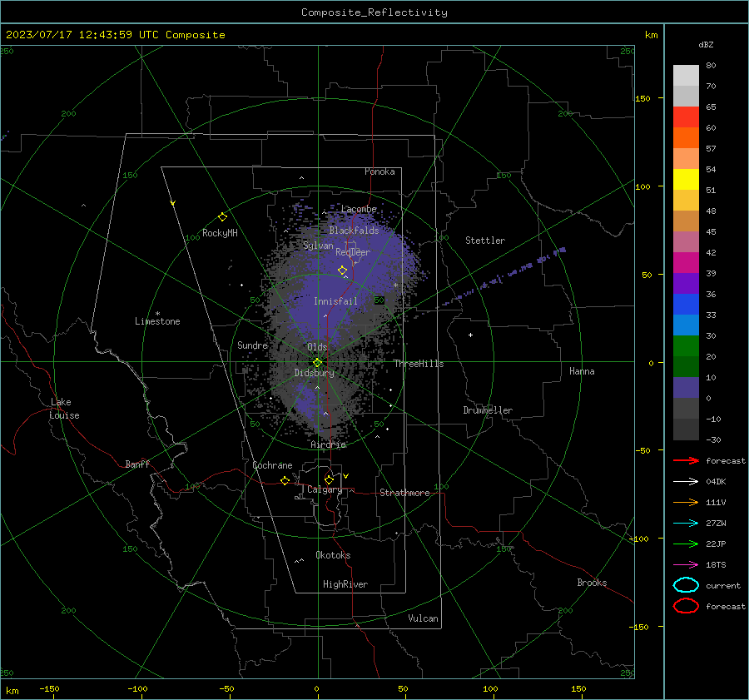Click the Vulcan label

424,618
